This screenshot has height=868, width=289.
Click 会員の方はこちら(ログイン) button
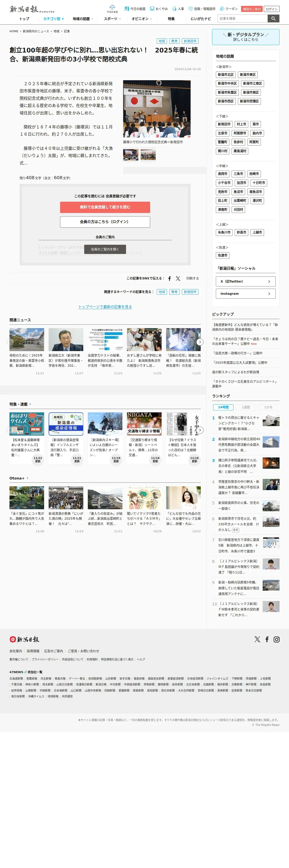coord(105,222)
